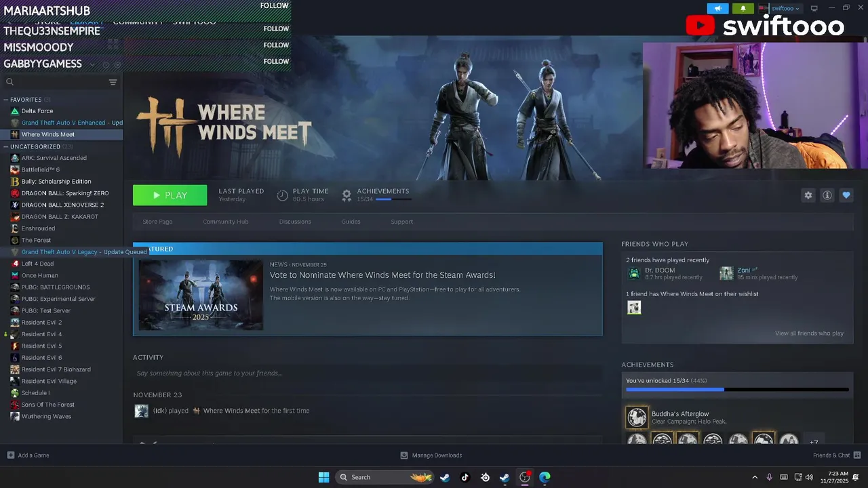Screen dimensions: 868x488
Task: Click the Left 4 Dead icon
Action: coord(15,264)
